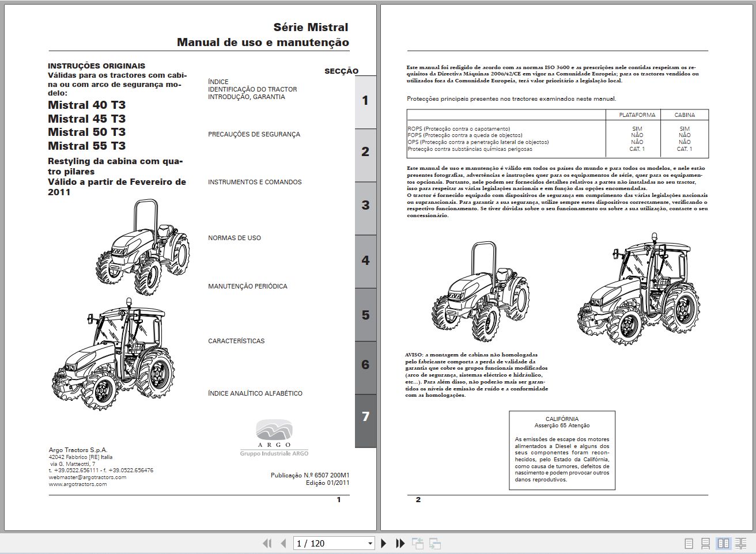Viewport: 756px width, 554px height.
Task: Click the MANUTENÇÃO PERIÓDICA entry
Action: (248, 286)
